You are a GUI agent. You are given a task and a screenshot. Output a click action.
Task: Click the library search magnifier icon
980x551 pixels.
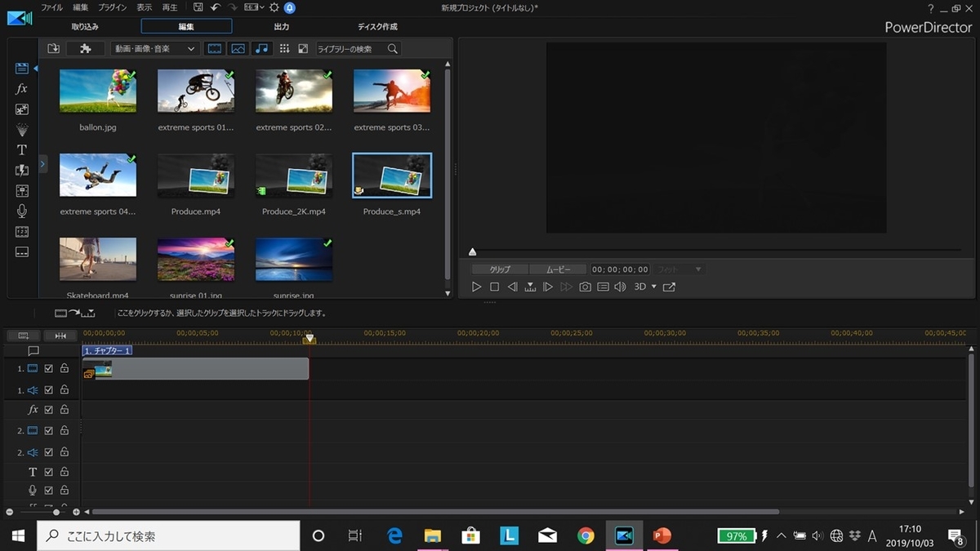pos(393,49)
